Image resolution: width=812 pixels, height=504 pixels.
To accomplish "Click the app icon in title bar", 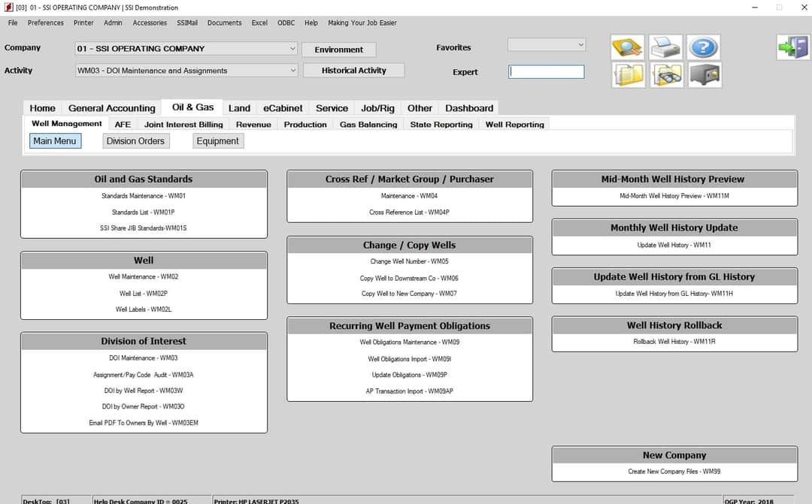I will (8, 8).
